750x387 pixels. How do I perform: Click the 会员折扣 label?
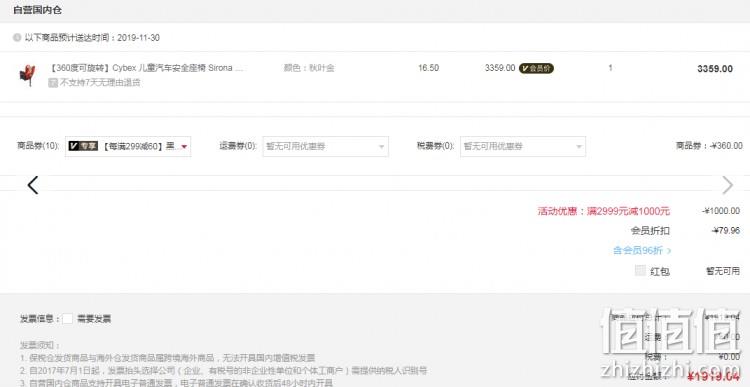(x=651, y=231)
